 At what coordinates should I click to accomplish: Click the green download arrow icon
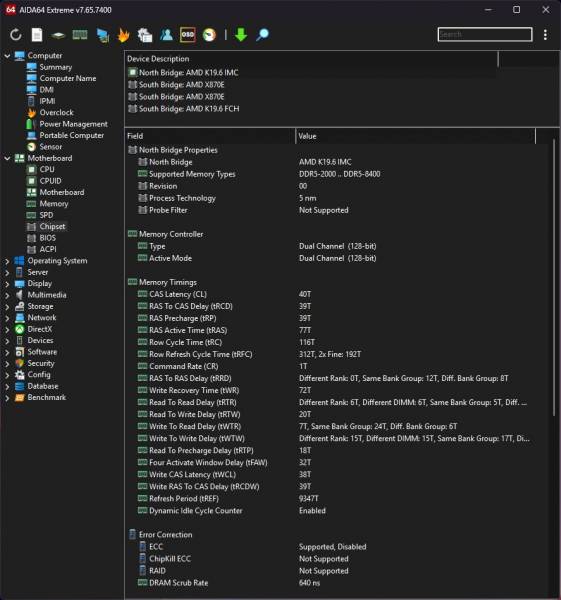[241, 35]
